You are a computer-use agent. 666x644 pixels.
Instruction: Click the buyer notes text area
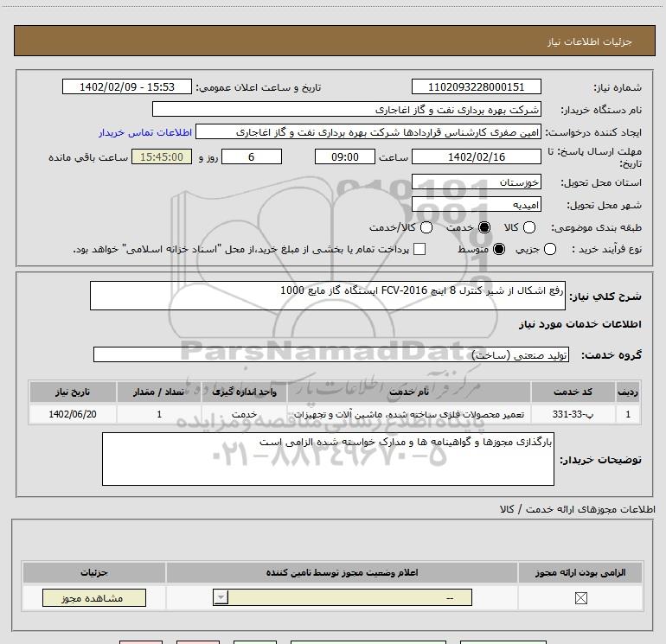[328, 459]
